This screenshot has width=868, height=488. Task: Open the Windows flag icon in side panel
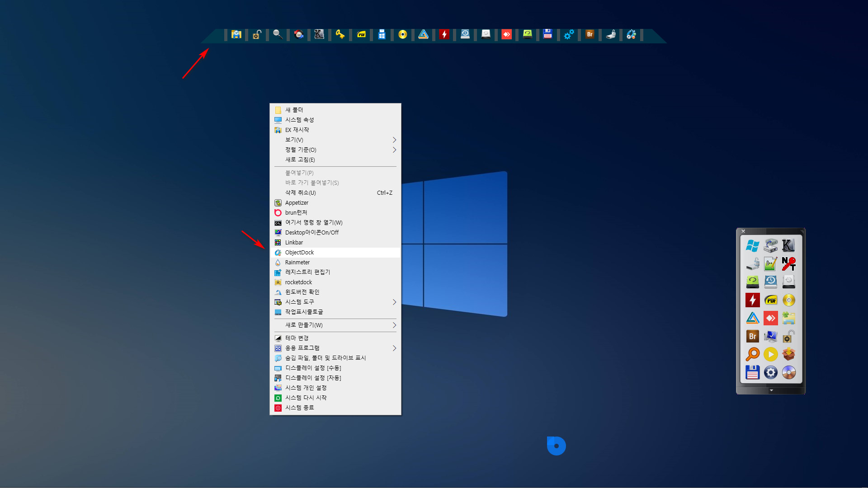(x=753, y=246)
